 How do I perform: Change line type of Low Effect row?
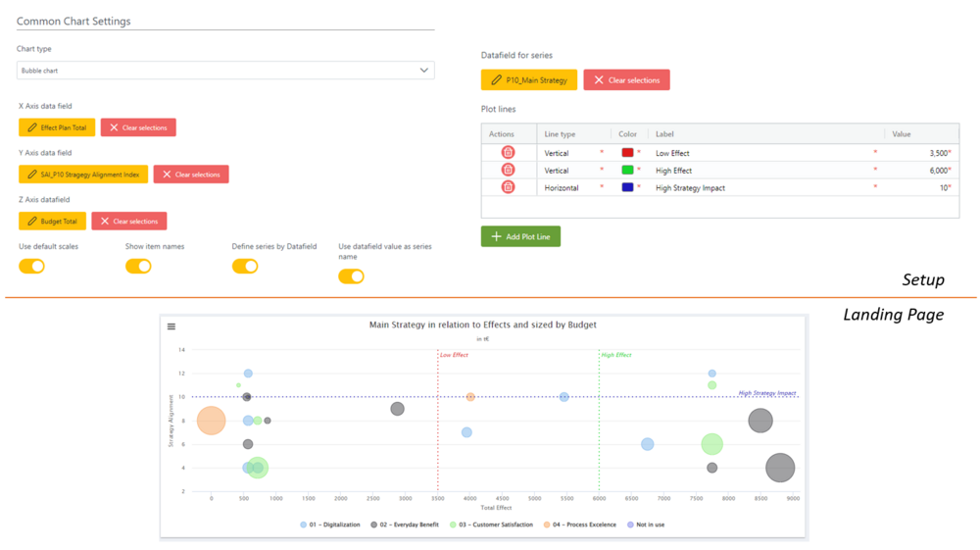pyautogui.click(x=570, y=153)
